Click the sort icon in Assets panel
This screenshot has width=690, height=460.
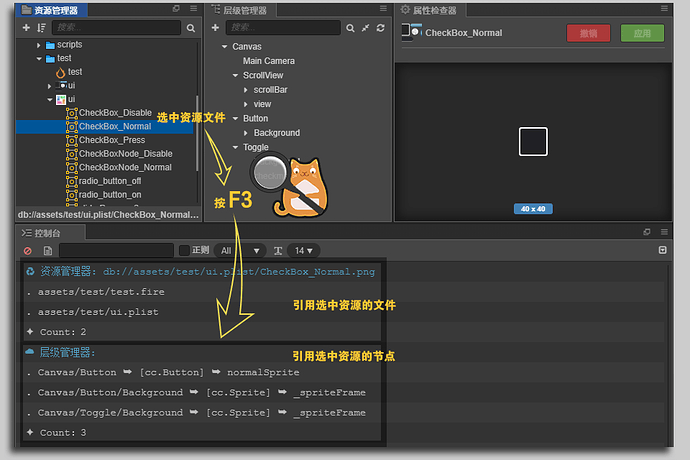[x=41, y=28]
